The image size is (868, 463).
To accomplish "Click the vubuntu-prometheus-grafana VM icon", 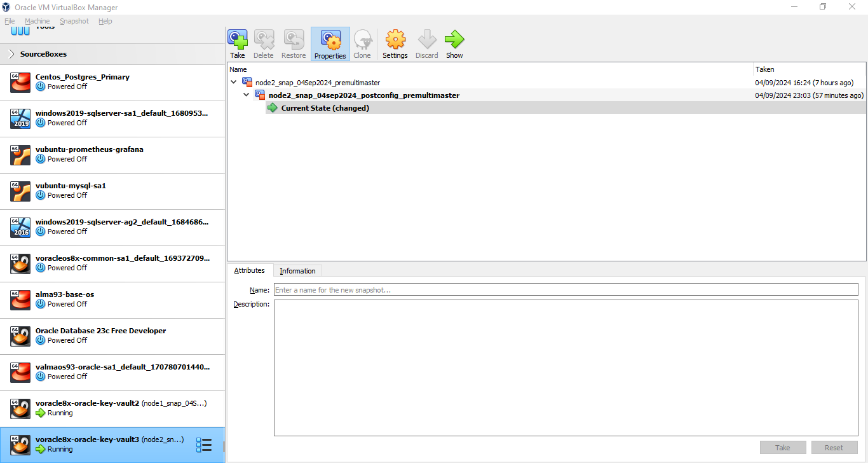I will [20, 155].
